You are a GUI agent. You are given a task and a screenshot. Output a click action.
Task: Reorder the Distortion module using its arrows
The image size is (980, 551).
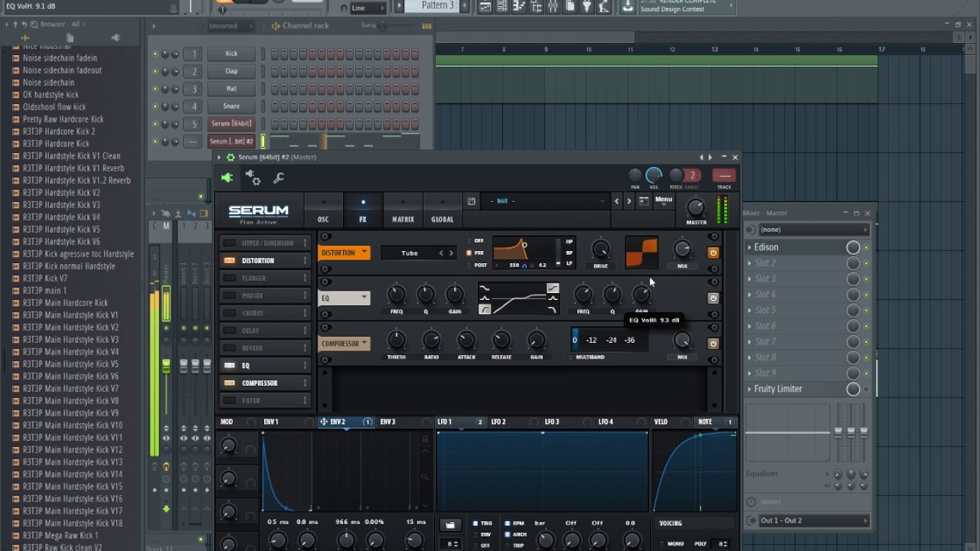pyautogui.click(x=305, y=260)
